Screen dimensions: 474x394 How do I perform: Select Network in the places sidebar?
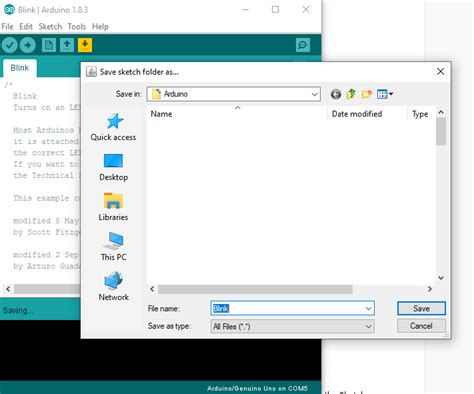[113, 287]
